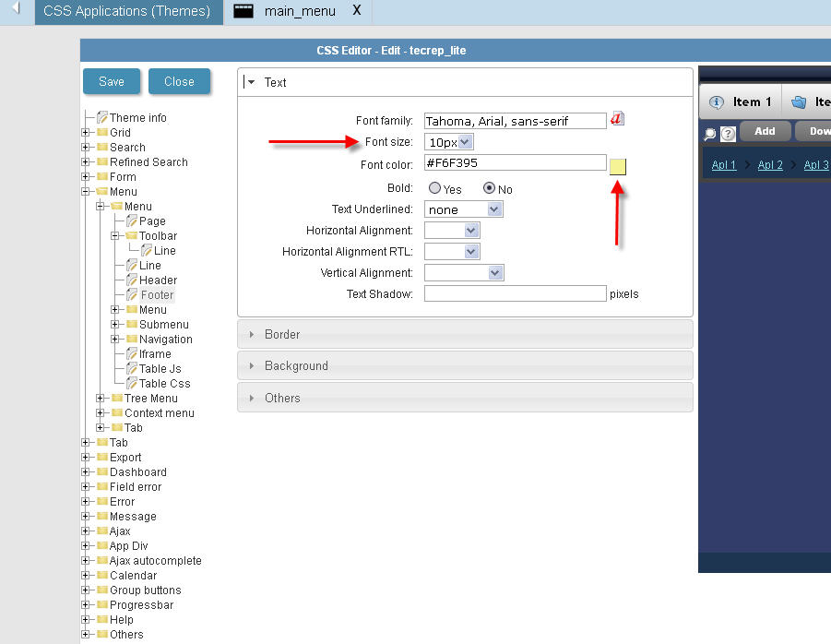The width and height of the screenshot is (831, 644).
Task: Click into the Font family field
Action: point(516,121)
